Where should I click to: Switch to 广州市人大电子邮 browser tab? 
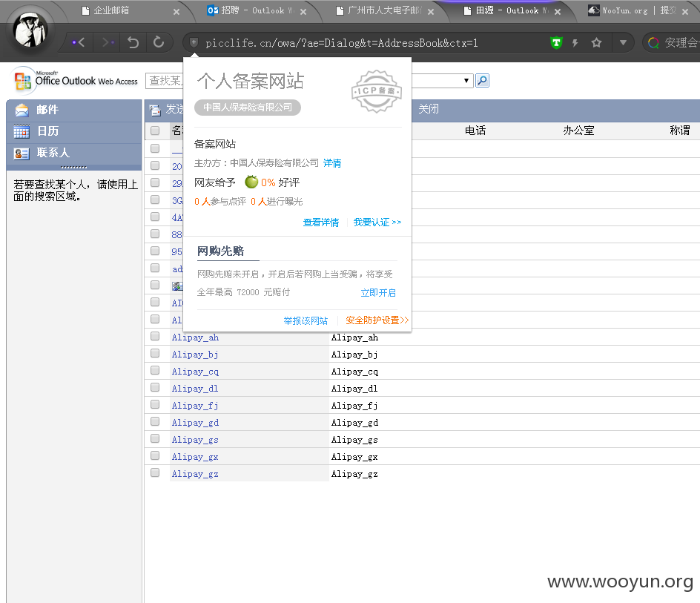pyautogui.click(x=379, y=10)
